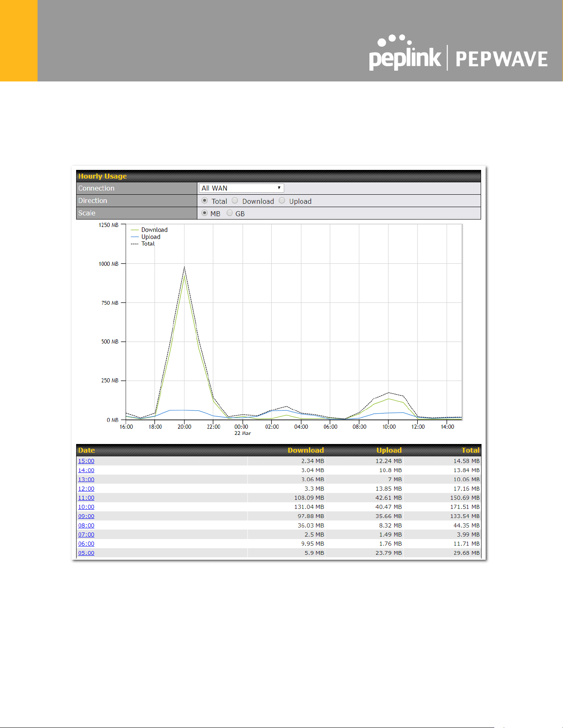563x728 pixels.
Task: Click the Date column header
Action: point(86,450)
